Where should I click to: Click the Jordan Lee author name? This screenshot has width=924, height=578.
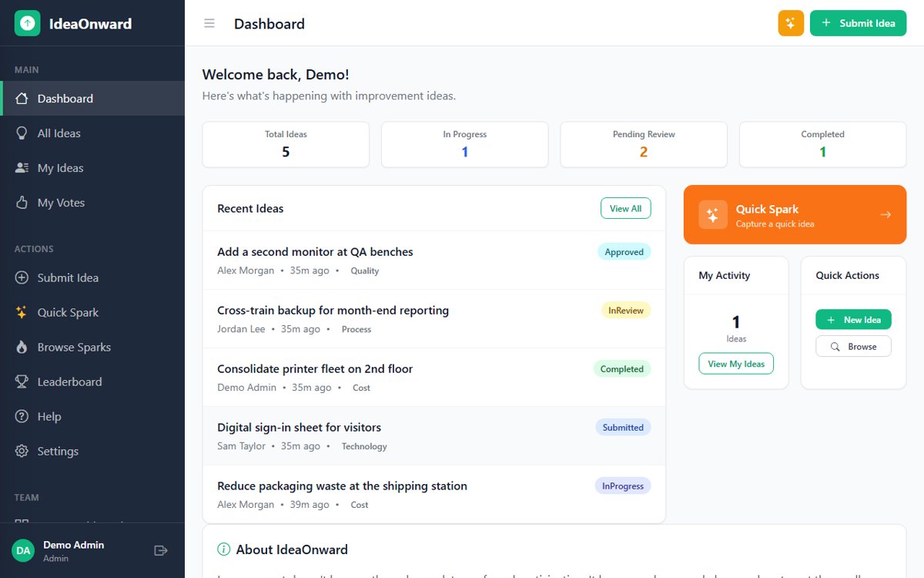(241, 329)
